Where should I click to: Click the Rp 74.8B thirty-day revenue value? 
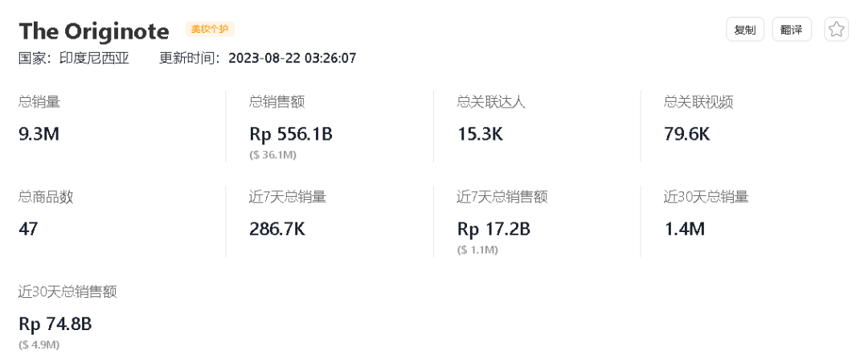tap(55, 324)
